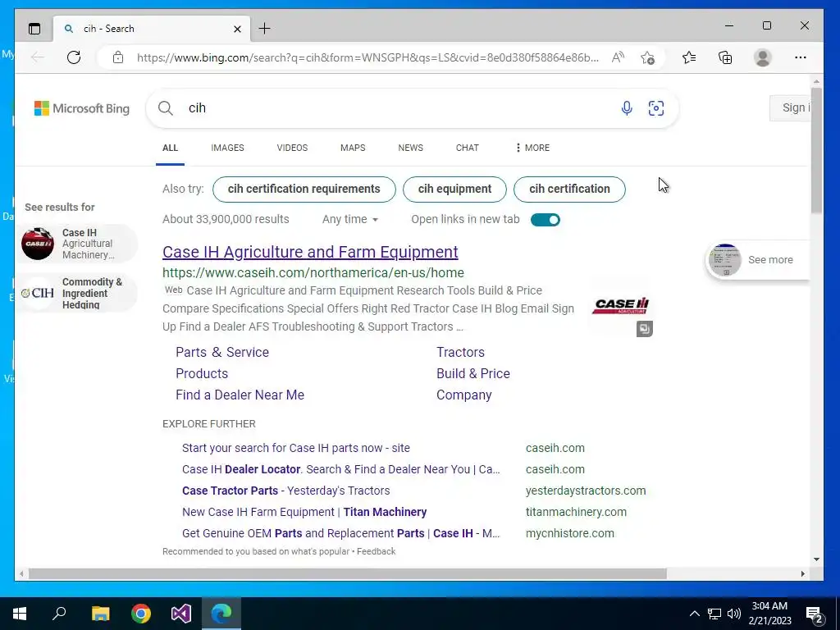Open the Favorites list icon
840x630 pixels.
pos(689,57)
